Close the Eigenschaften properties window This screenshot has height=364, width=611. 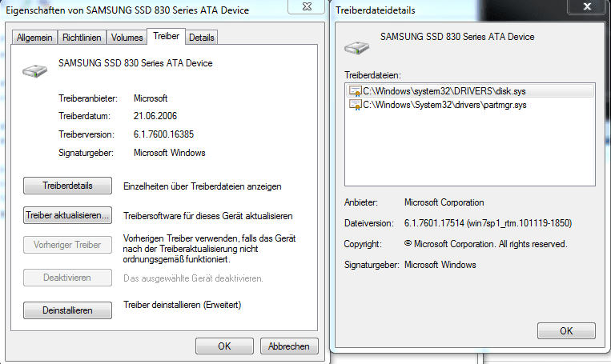coord(307,6)
